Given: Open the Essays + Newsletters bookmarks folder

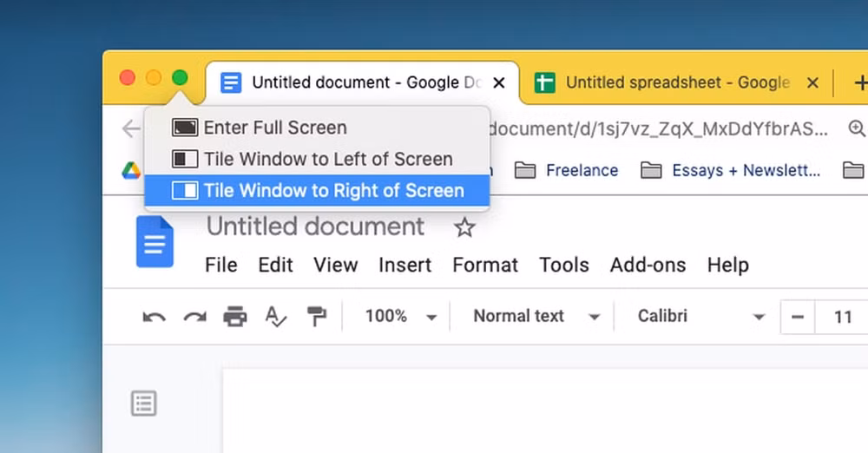Looking at the screenshot, I should tap(730, 170).
